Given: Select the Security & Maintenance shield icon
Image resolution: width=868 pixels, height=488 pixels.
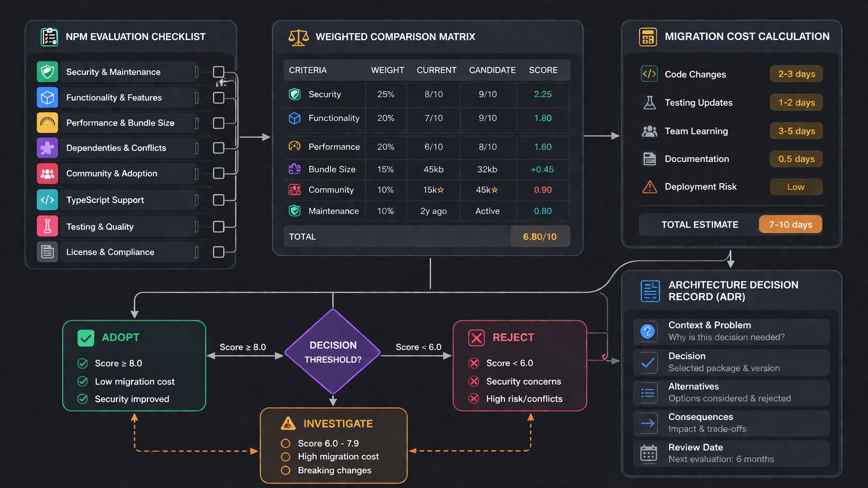Looking at the screenshot, I should tap(47, 72).
